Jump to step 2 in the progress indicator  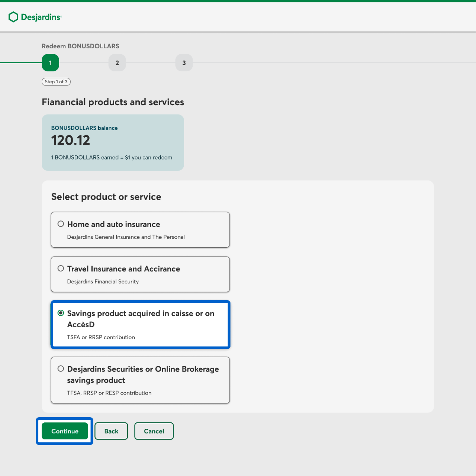tap(117, 63)
